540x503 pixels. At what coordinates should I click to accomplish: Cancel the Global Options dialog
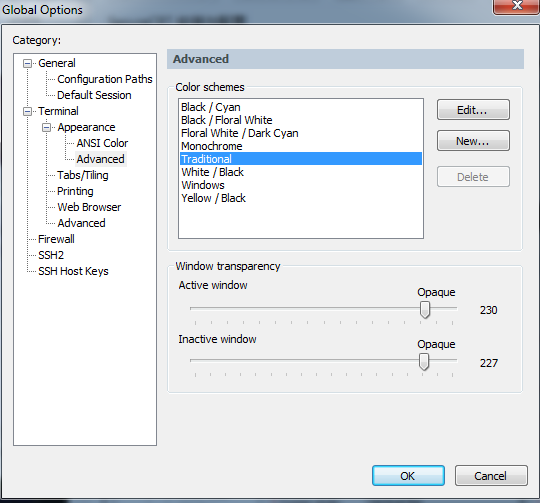pos(491,476)
